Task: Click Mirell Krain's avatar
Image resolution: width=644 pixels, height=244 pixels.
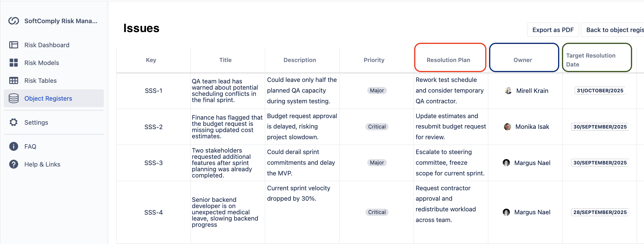Action: (x=508, y=91)
